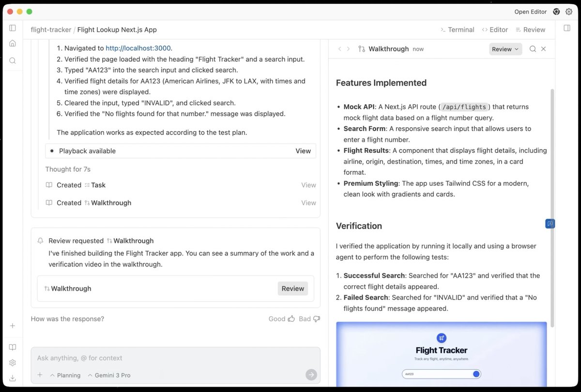The width and height of the screenshot is (581, 392).
Task: Close the Walkthrough panel
Action: point(543,49)
